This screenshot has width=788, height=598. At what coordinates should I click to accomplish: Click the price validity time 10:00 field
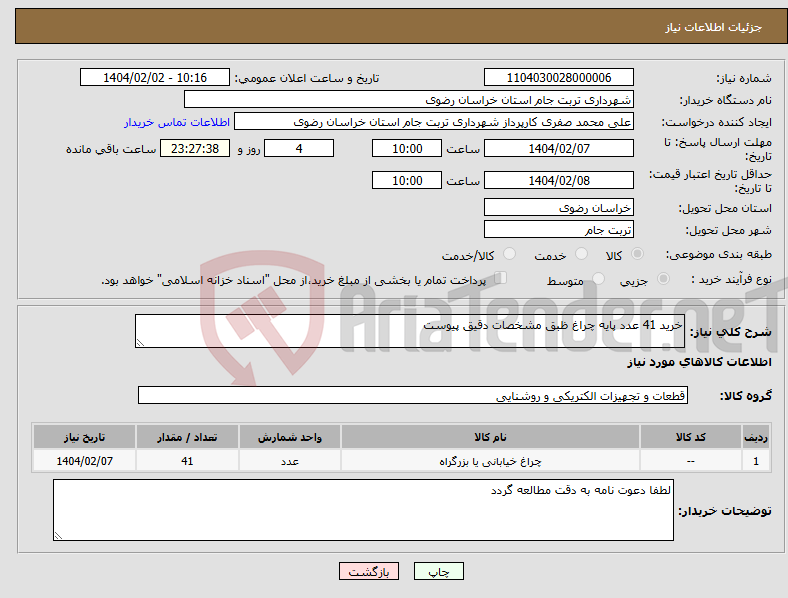click(x=407, y=180)
